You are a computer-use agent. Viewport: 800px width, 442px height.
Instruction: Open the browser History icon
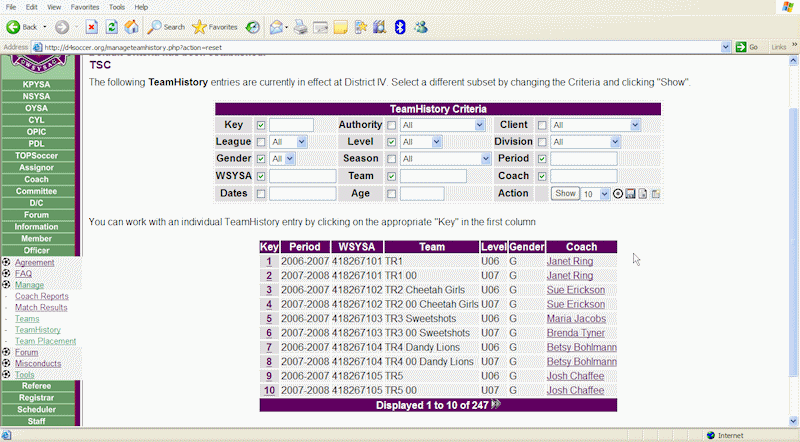point(253,27)
